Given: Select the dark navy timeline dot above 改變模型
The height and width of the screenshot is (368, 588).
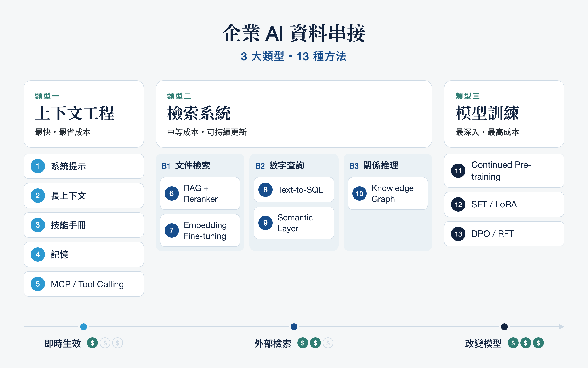Looking at the screenshot, I should [504, 327].
